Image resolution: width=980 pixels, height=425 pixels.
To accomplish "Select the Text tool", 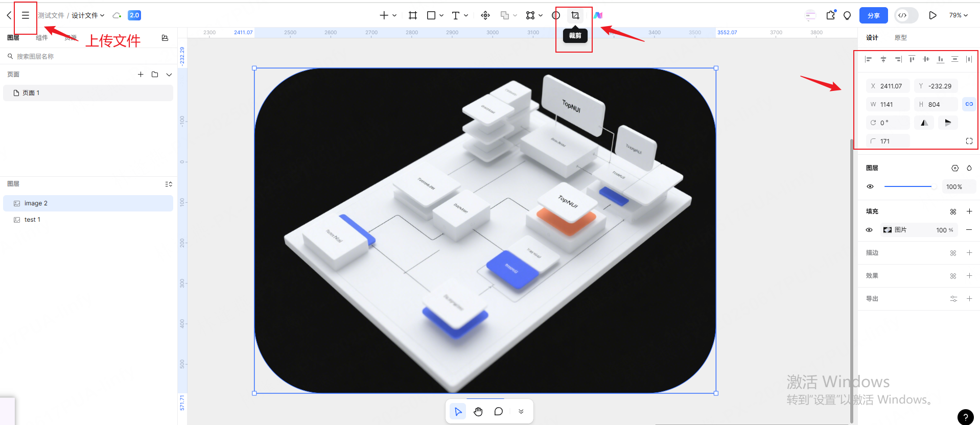I will [456, 15].
